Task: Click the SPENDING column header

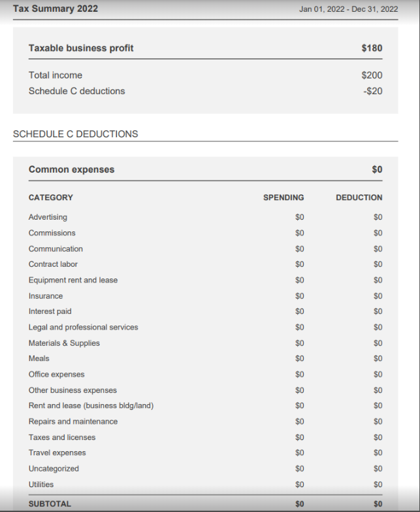Action: [x=283, y=197]
